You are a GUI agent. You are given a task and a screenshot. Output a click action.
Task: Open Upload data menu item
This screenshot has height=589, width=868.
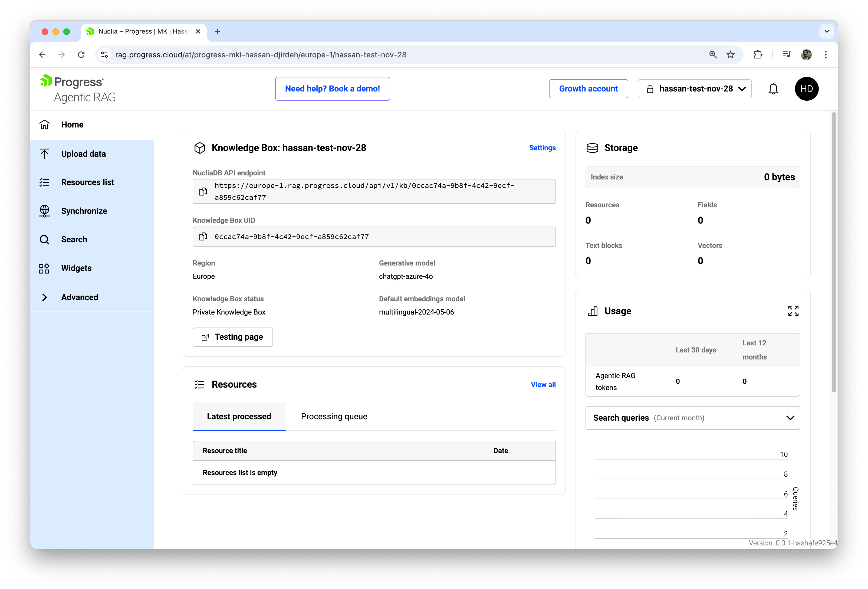(x=83, y=153)
